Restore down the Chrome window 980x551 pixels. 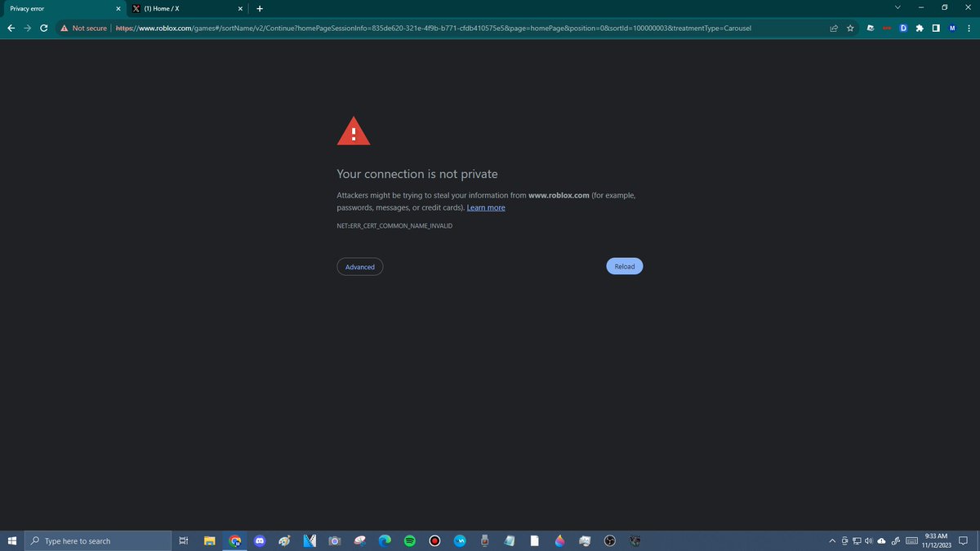944,8
